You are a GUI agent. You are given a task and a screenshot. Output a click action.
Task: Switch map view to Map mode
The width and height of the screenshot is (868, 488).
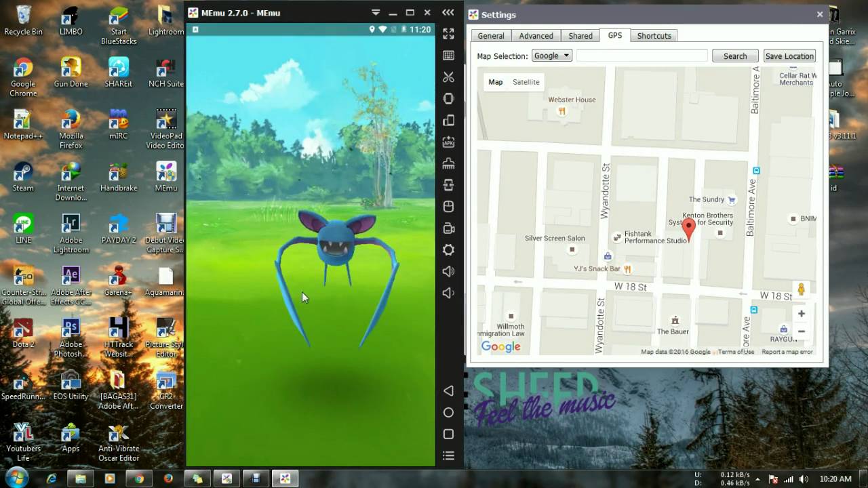pyautogui.click(x=496, y=82)
